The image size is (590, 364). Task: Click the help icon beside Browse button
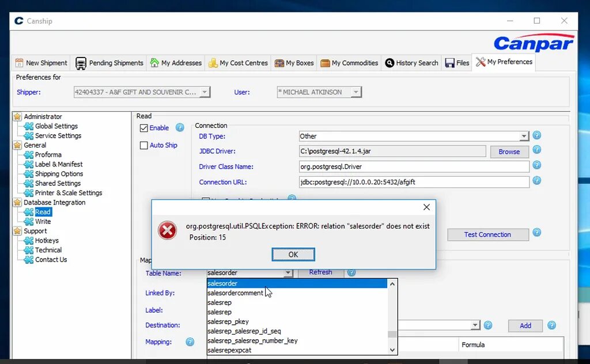point(537,150)
